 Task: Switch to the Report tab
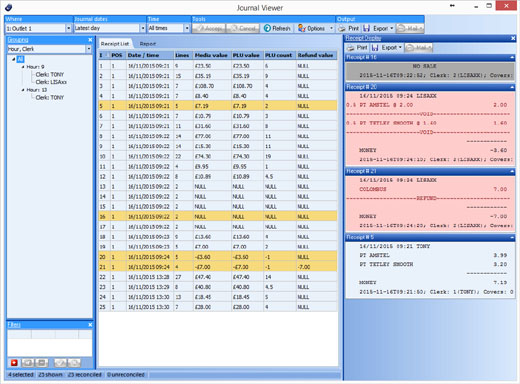(x=148, y=44)
